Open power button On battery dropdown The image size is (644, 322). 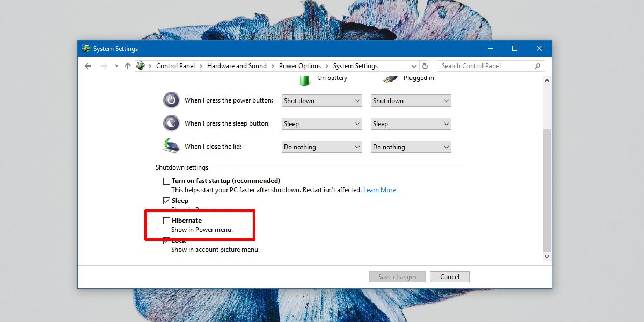pyautogui.click(x=321, y=100)
